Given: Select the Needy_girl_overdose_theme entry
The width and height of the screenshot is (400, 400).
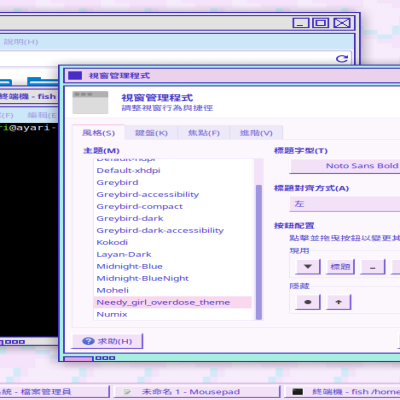Looking at the screenshot, I should [x=173, y=302].
